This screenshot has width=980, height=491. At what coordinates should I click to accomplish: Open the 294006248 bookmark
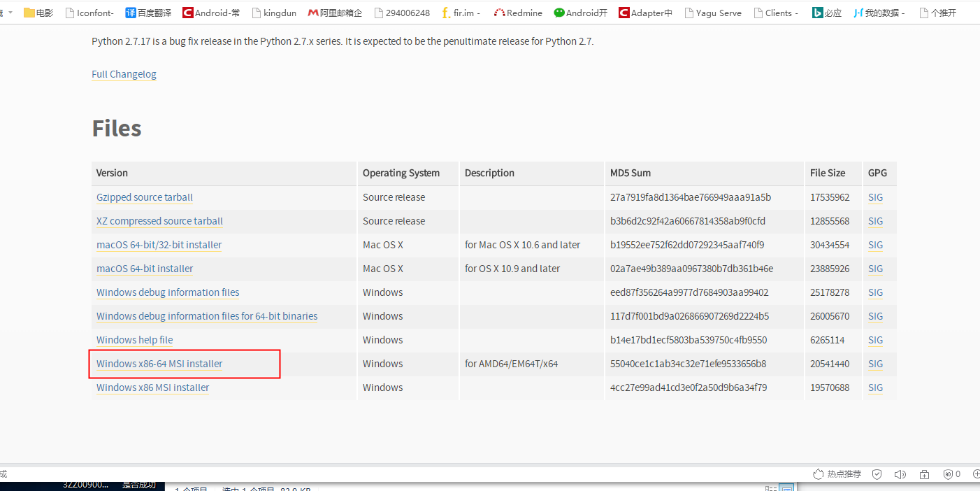point(402,13)
